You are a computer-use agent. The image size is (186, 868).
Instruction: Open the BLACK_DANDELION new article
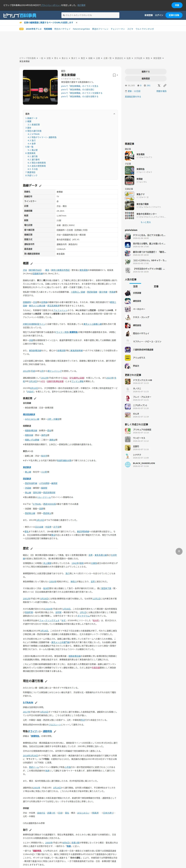point(144,463)
